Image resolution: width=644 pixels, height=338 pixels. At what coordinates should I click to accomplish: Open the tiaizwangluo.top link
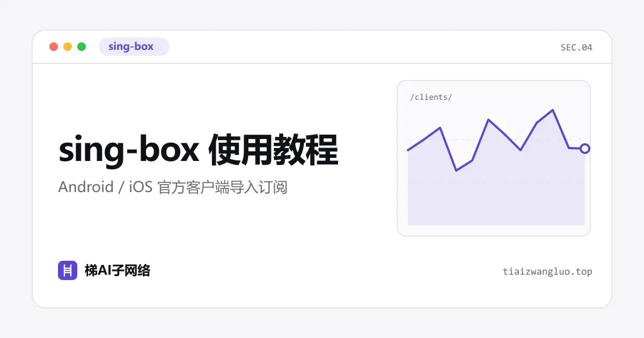(547, 271)
